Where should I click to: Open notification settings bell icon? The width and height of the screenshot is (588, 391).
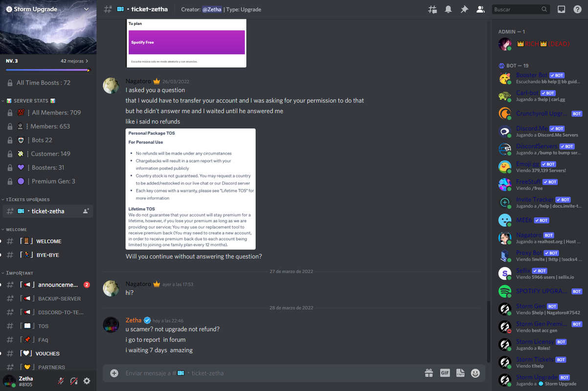click(448, 9)
